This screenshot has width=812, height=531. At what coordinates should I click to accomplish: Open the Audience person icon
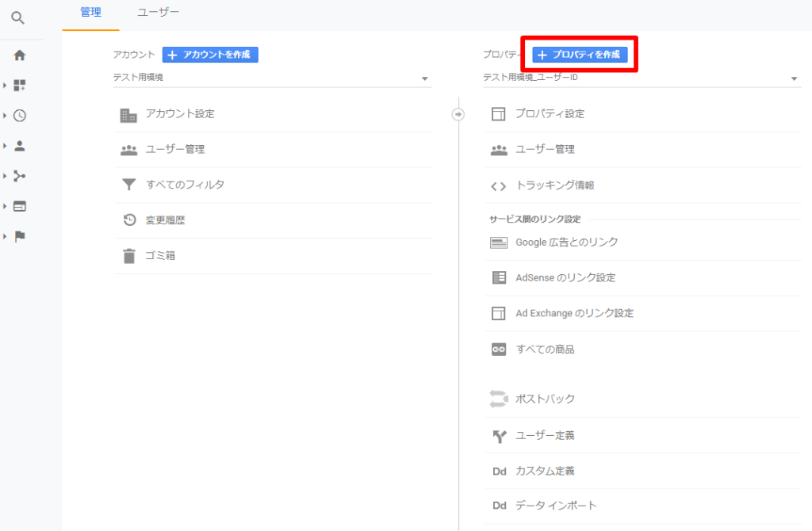click(19, 146)
